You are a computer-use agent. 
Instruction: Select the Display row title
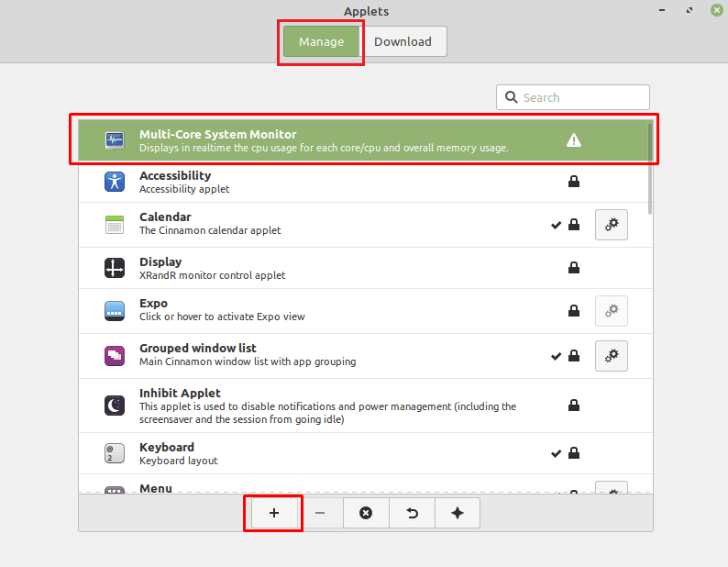tap(160, 262)
